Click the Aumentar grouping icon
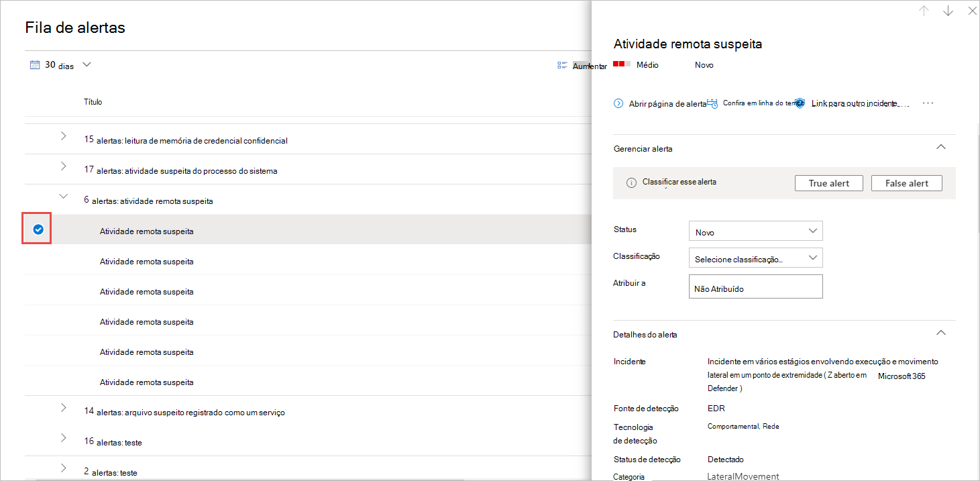Screen dimensions: 980x481 pyautogui.click(x=562, y=66)
